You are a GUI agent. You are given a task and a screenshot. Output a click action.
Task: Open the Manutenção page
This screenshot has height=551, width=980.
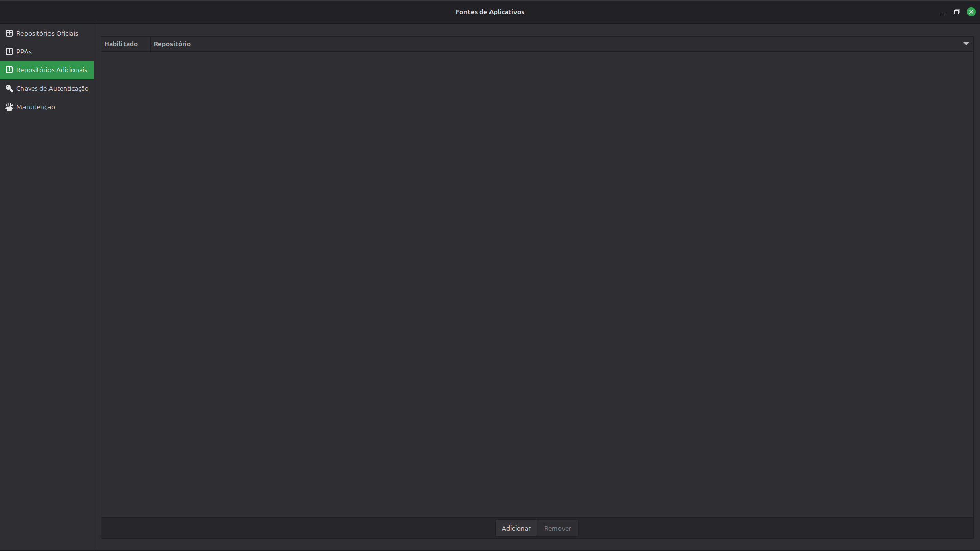click(x=35, y=107)
